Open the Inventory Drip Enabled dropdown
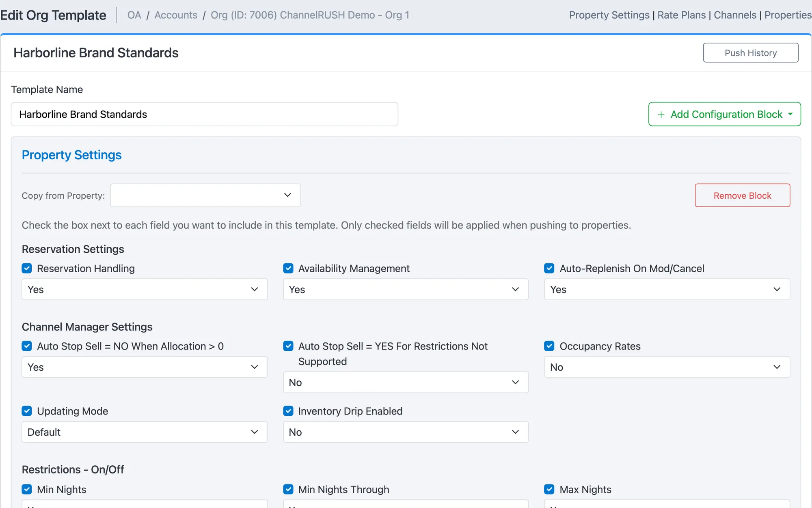 tap(406, 432)
